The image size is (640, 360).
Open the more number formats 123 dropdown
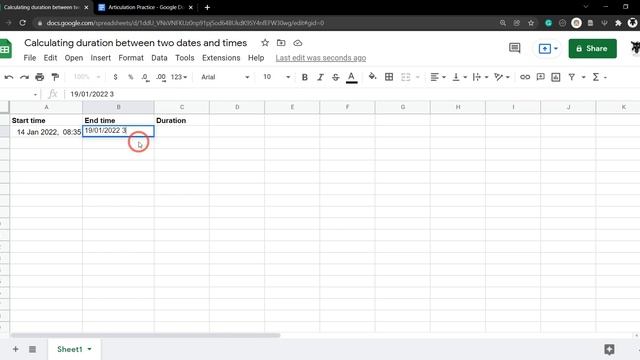coord(179,77)
